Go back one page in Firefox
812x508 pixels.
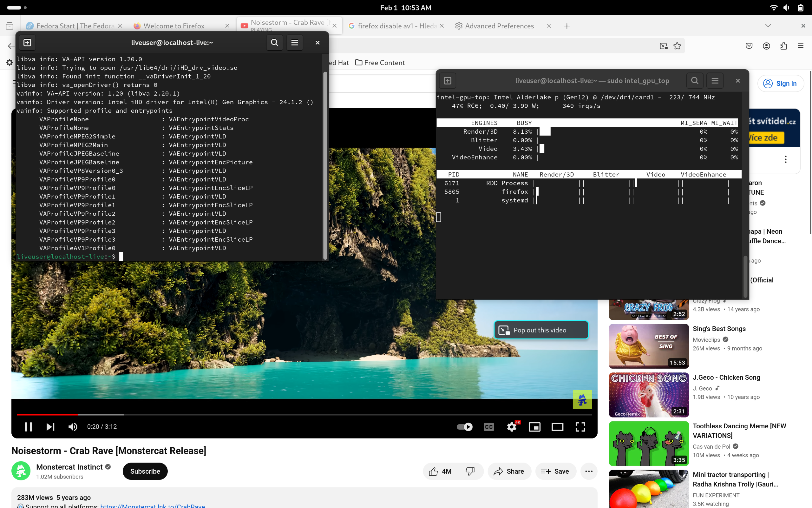11,46
